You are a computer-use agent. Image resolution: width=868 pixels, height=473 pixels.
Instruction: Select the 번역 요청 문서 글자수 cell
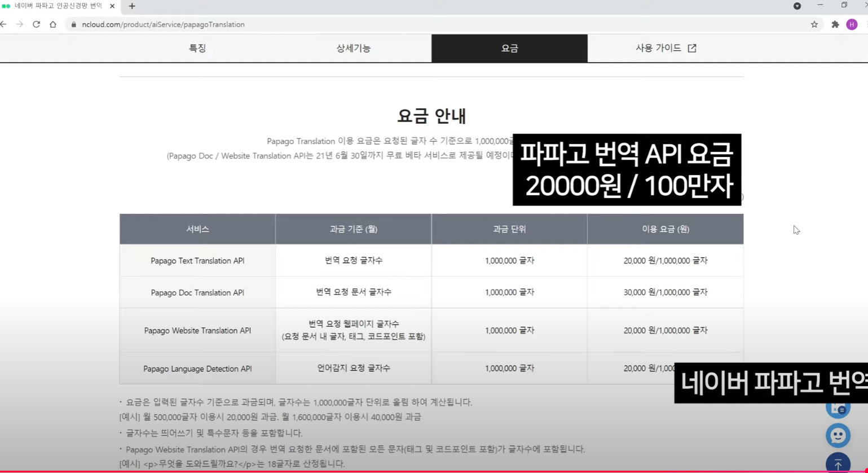click(354, 292)
